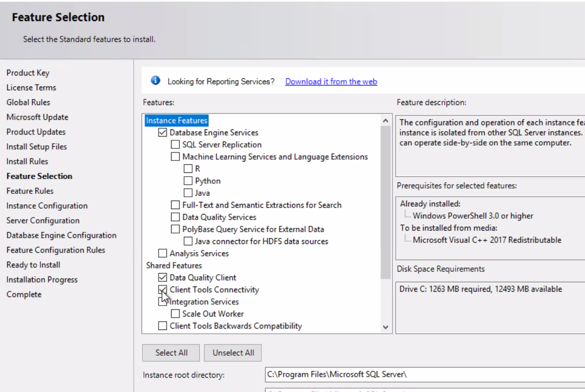Uncheck the Data Quality Client feature
Image resolution: width=585 pixels, height=392 pixels.
tap(162, 277)
